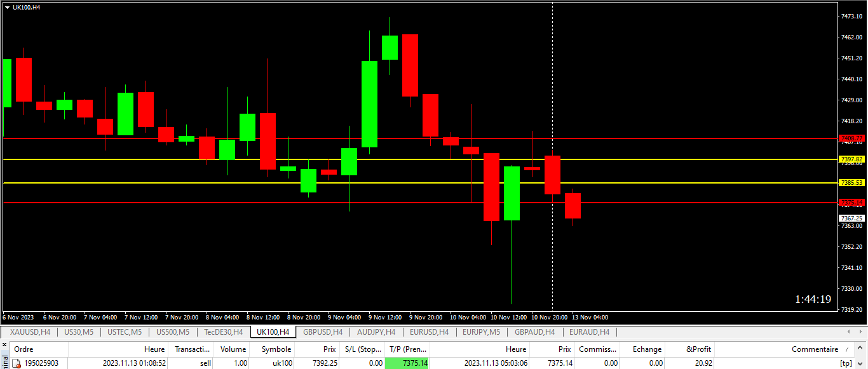868x369 pixels.
Task: Click the vertical scrollbar in terminal panel
Action: [x=862, y=356]
